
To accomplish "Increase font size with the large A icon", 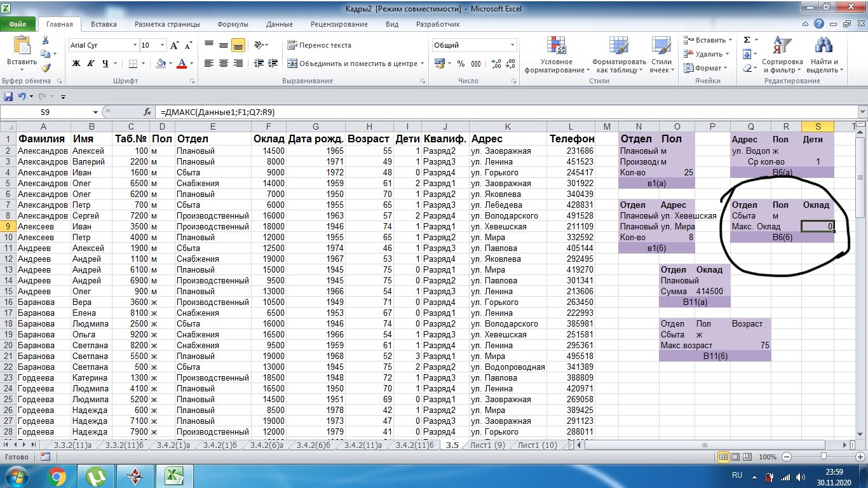I will tap(175, 45).
